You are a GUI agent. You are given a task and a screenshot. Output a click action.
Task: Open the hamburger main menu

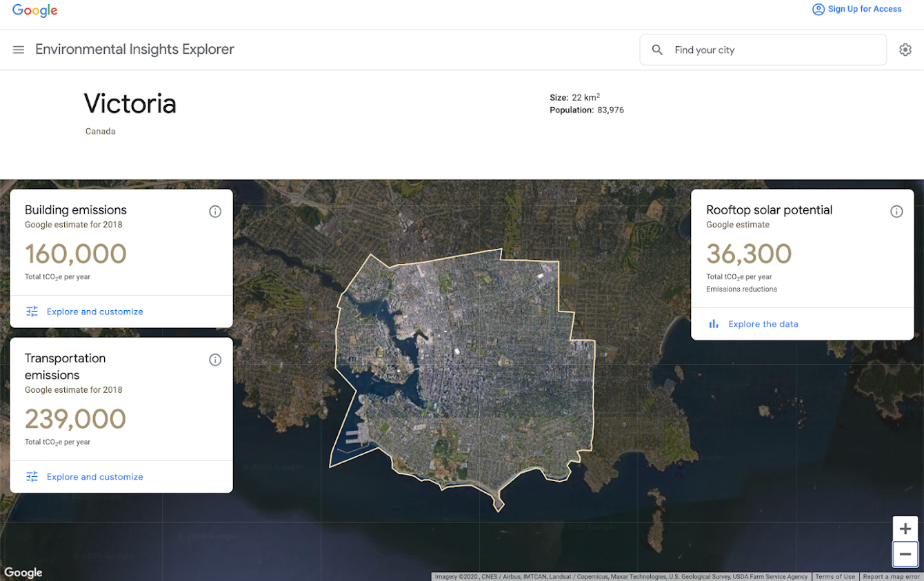pyautogui.click(x=19, y=50)
